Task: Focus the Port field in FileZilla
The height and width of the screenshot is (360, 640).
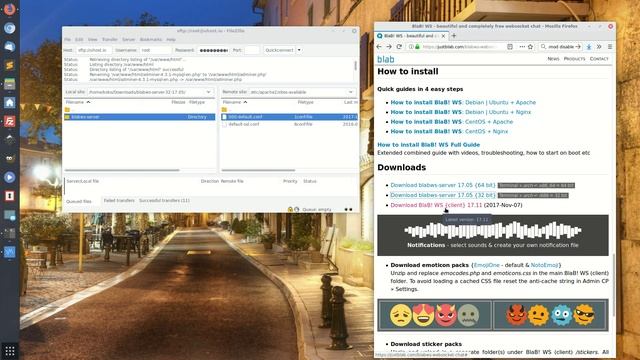Action: pyautogui.click(x=251, y=50)
